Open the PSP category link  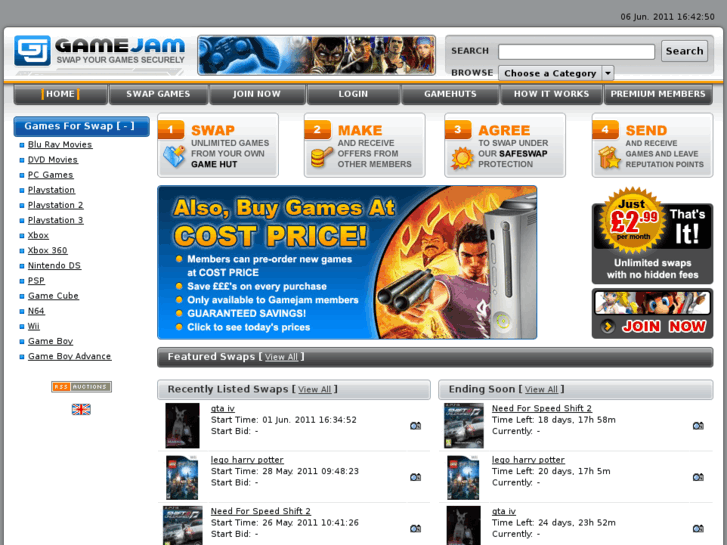tap(36, 281)
